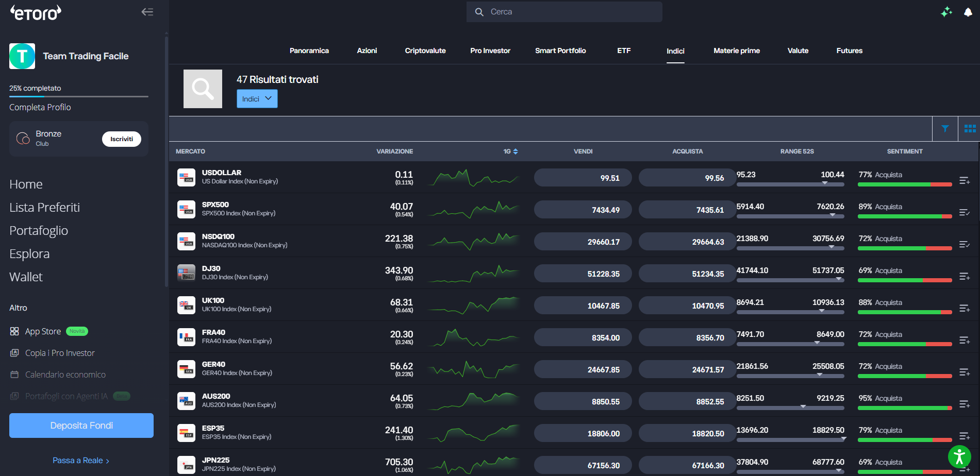The width and height of the screenshot is (980, 476).
Task: Click the GER40 flag icon
Action: tap(186, 369)
